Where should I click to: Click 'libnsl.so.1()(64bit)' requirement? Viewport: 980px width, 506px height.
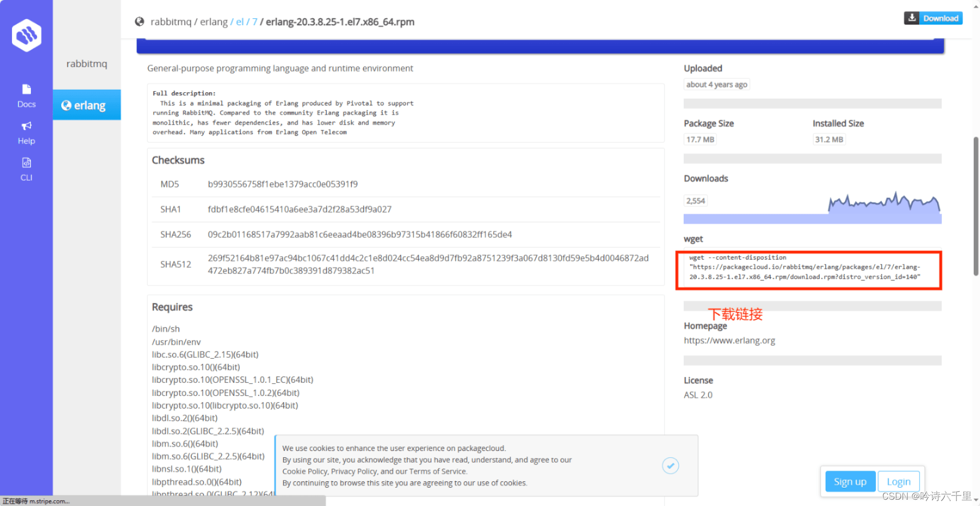(x=186, y=469)
